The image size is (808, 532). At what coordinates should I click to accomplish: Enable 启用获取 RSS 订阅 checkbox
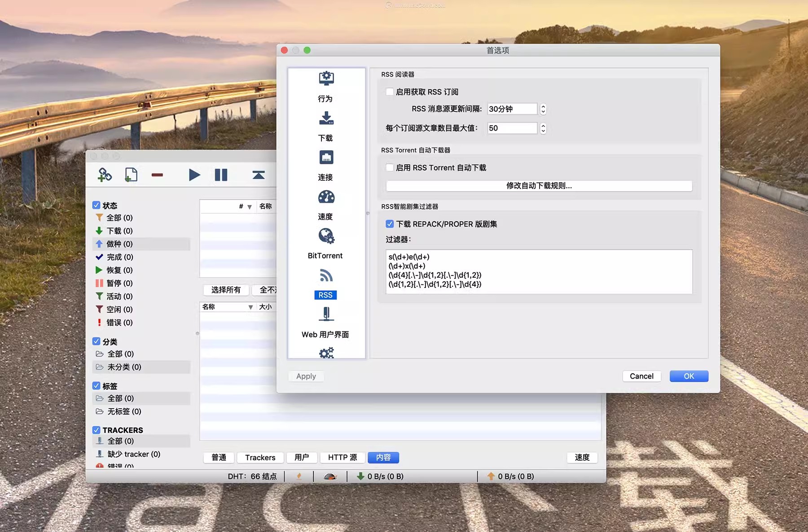point(389,92)
